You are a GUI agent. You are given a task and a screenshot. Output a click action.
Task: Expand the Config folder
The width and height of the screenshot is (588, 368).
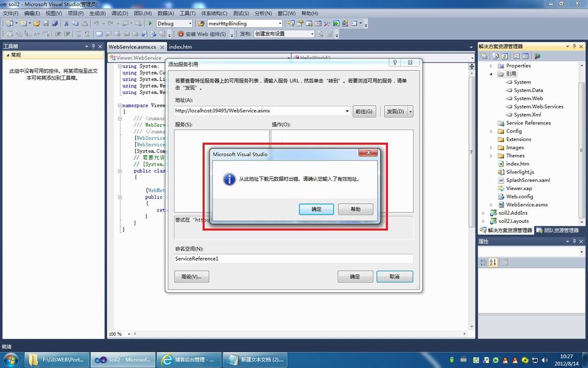tap(491, 131)
